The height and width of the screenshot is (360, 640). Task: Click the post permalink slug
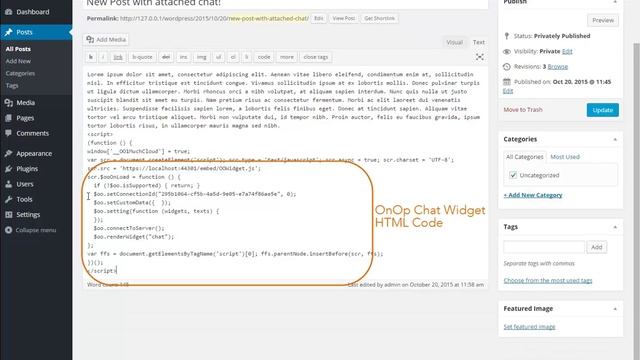click(x=268, y=18)
